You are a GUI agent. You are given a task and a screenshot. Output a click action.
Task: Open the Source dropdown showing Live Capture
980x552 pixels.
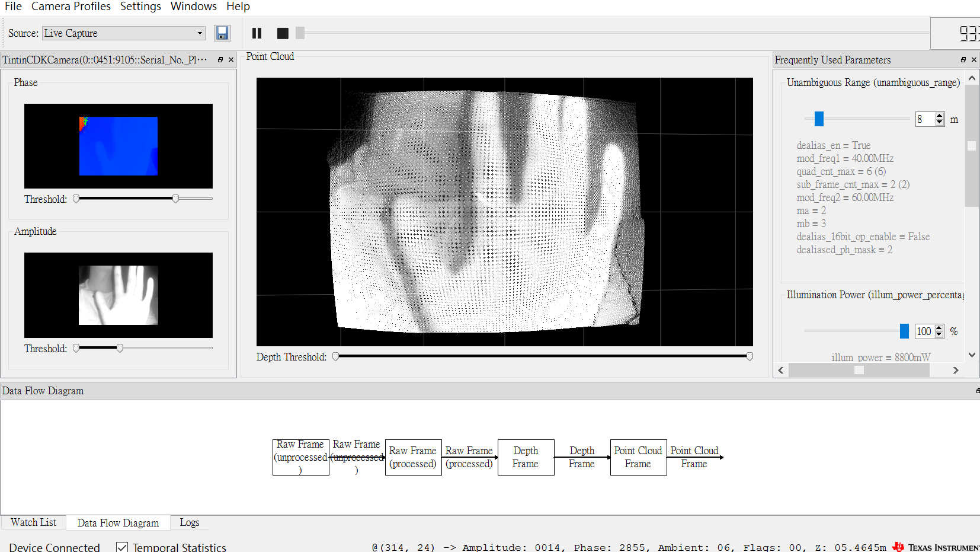200,33
